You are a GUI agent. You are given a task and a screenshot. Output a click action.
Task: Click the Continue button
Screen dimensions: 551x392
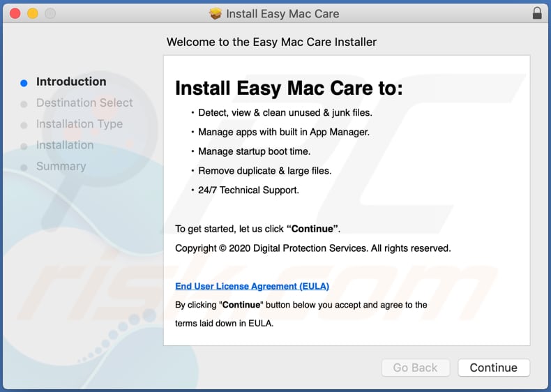494,368
